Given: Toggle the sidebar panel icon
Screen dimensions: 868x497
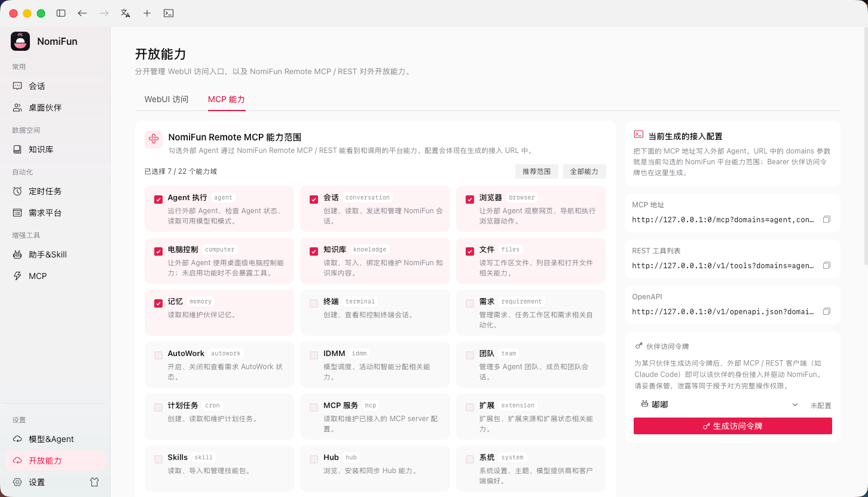Looking at the screenshot, I should (61, 13).
